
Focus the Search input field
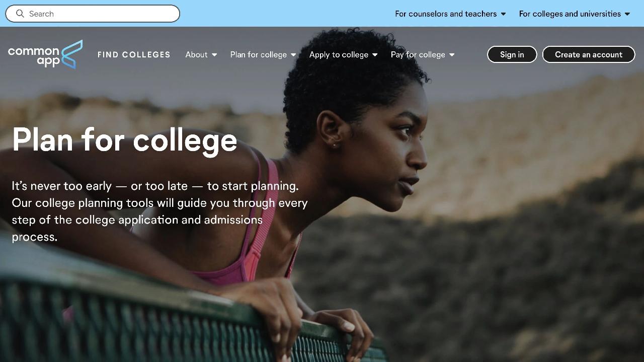(93, 14)
